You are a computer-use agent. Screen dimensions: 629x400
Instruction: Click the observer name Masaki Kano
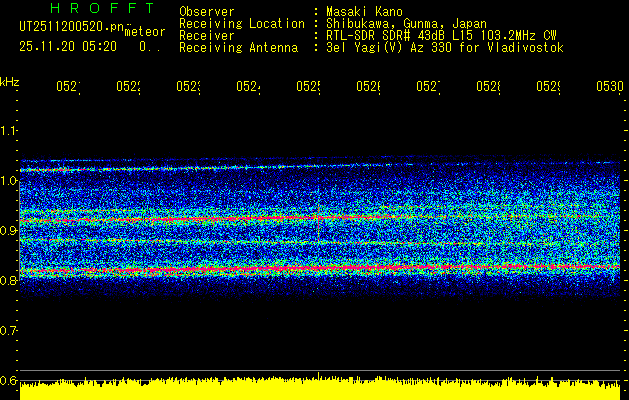[x=364, y=11]
